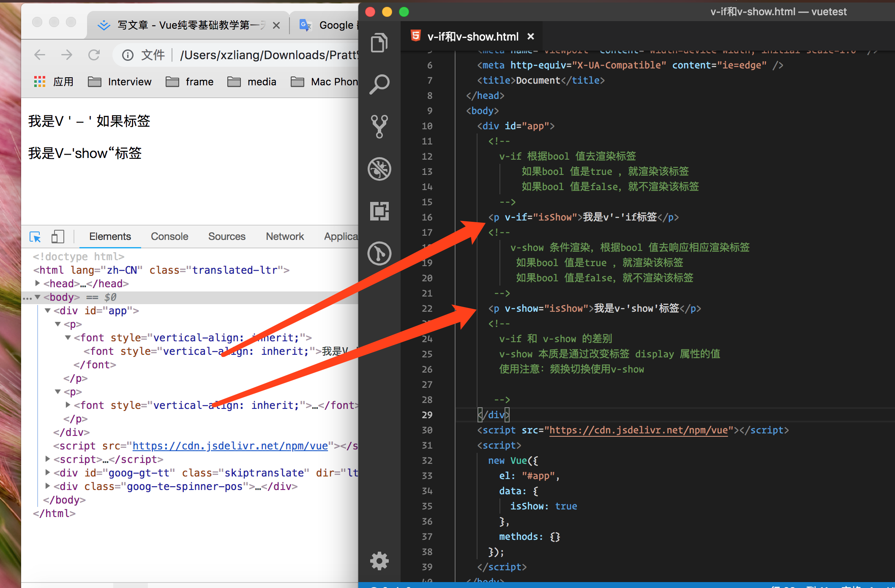Expand the collapsed head element in DevTools
This screenshot has width=895, height=588.
click(x=38, y=283)
